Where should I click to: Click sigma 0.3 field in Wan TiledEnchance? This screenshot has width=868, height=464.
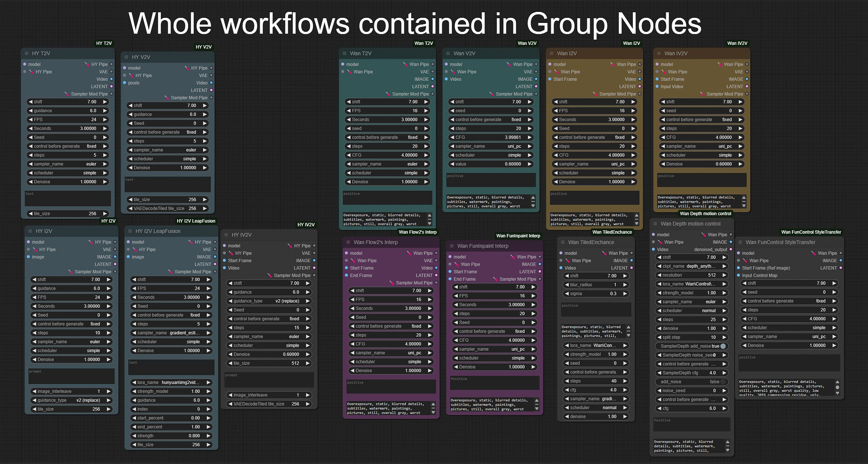click(x=595, y=294)
